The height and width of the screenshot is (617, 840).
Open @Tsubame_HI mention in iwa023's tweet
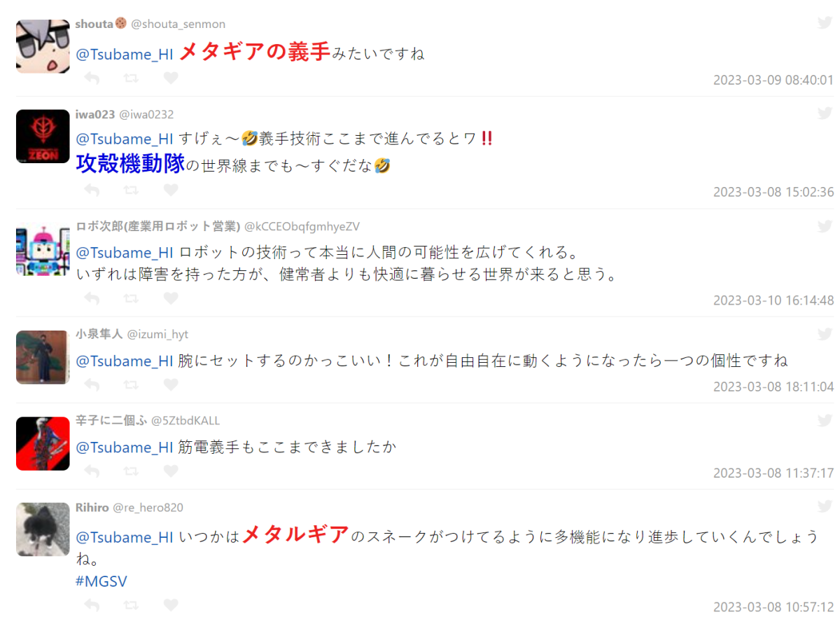click(x=125, y=139)
